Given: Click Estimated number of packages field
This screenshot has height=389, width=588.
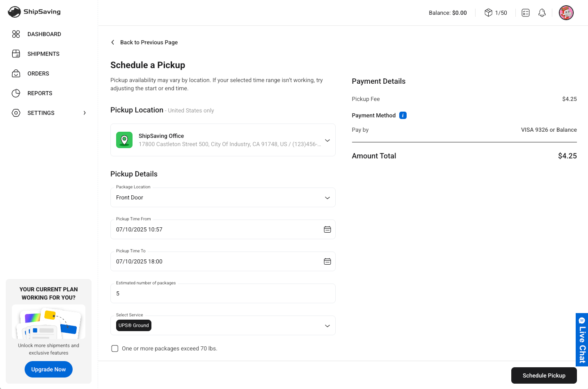Looking at the screenshot, I should (x=223, y=293).
